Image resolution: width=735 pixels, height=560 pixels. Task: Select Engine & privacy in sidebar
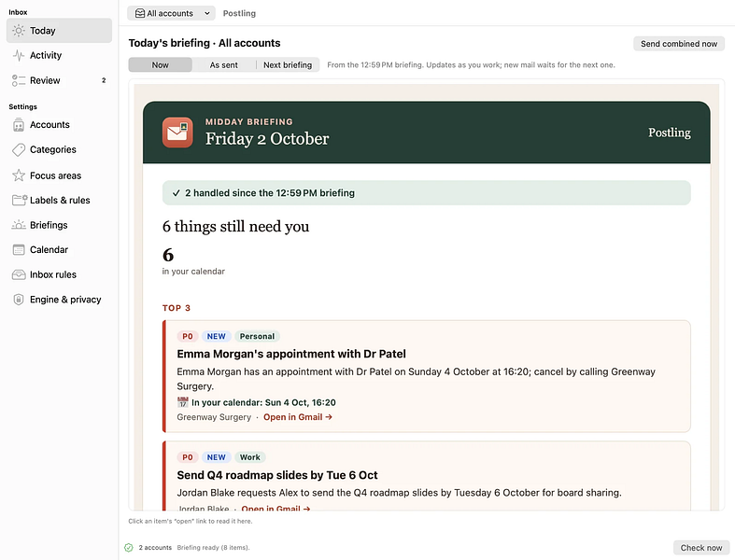tap(59, 300)
